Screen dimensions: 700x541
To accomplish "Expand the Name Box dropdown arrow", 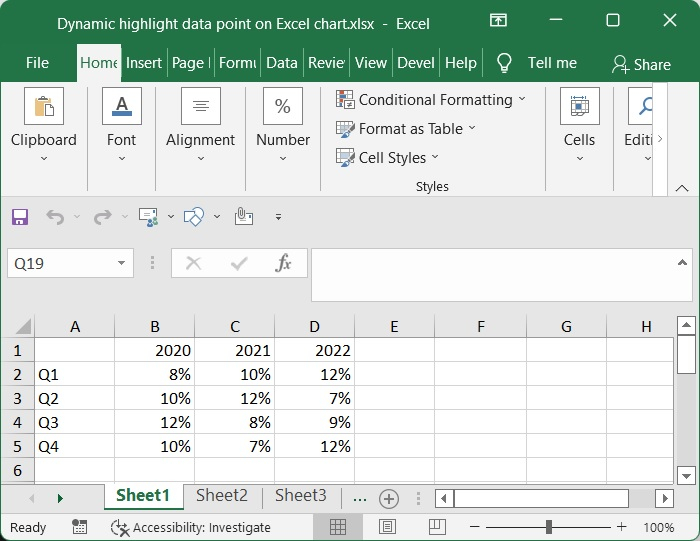I will [x=122, y=264].
